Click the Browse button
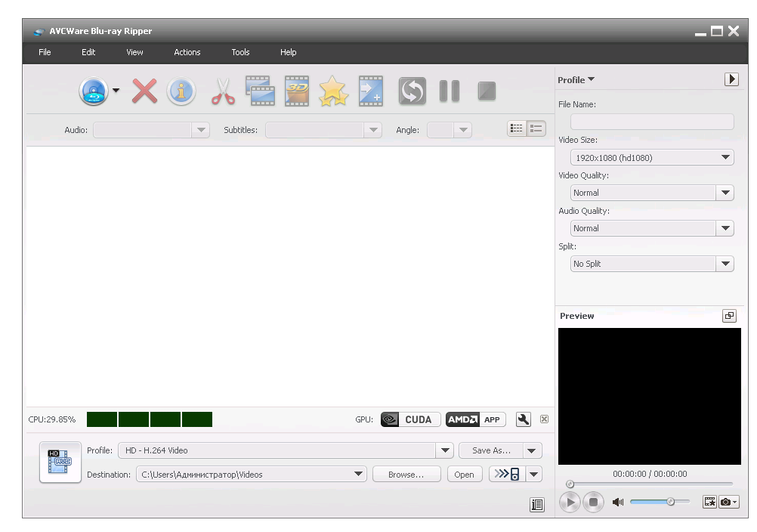 coord(406,474)
